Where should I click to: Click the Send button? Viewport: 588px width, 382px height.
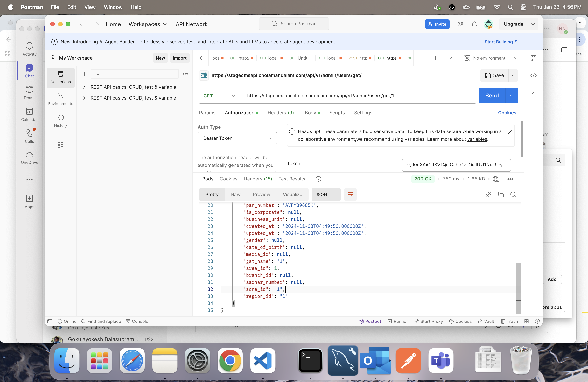click(x=492, y=96)
